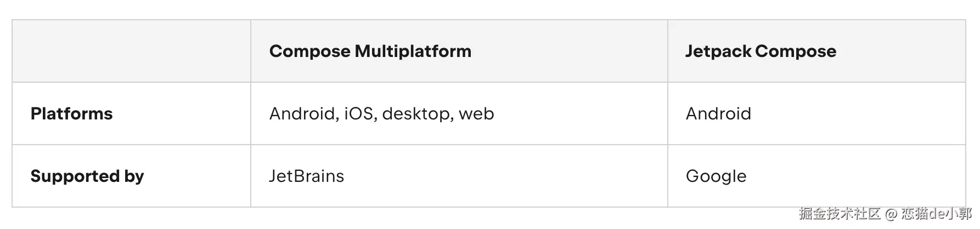This screenshot has width=980, height=229.
Task: Select the word Jetpack in the header
Action: coord(718,51)
